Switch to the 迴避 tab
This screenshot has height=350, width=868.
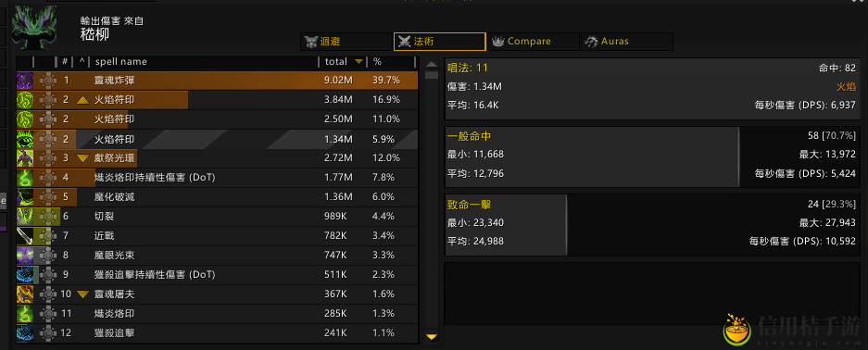[346, 42]
